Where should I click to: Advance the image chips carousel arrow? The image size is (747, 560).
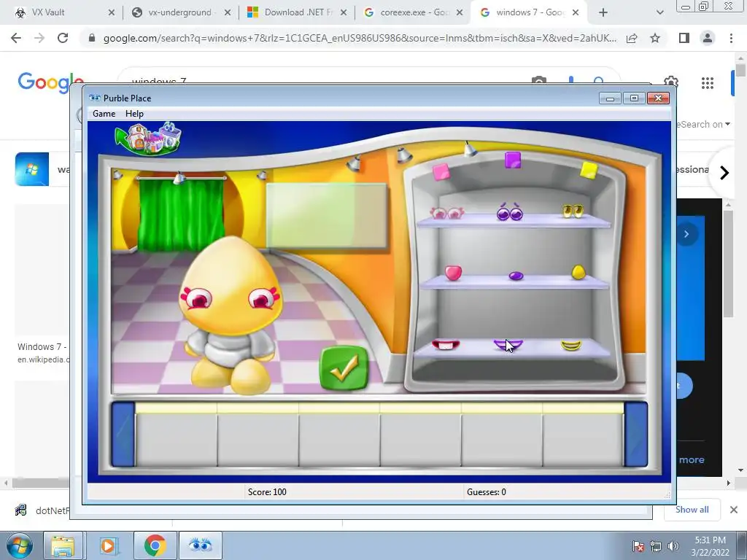coord(724,172)
